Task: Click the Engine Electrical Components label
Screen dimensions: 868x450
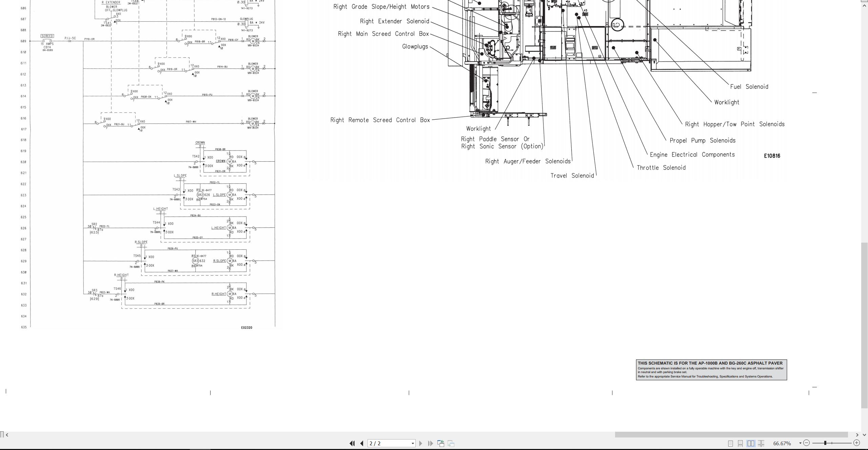Action: coord(692,155)
